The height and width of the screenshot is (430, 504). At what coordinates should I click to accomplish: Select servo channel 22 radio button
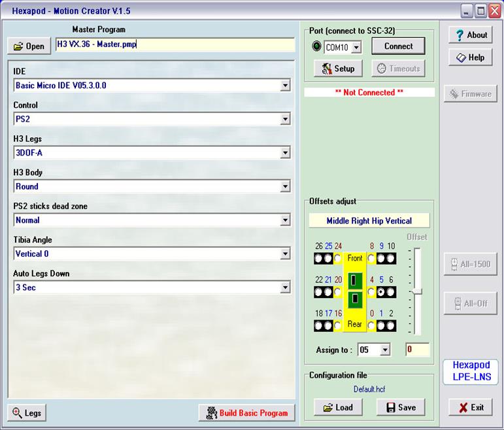318,292
